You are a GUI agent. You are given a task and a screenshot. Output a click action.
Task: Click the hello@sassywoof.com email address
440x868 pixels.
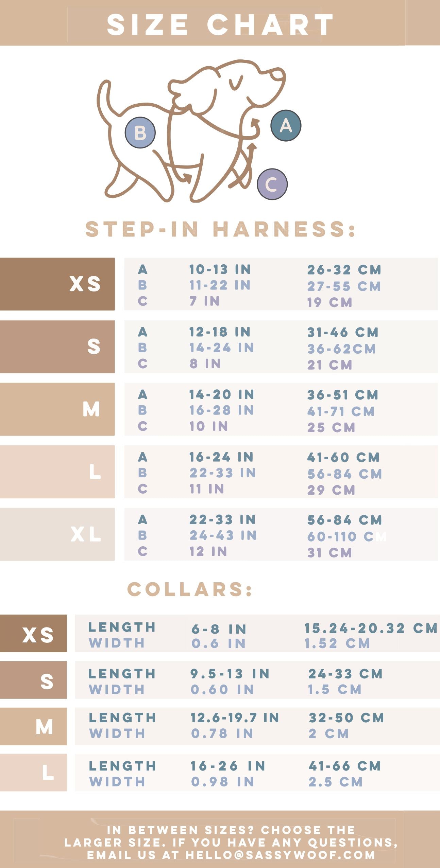click(x=280, y=855)
